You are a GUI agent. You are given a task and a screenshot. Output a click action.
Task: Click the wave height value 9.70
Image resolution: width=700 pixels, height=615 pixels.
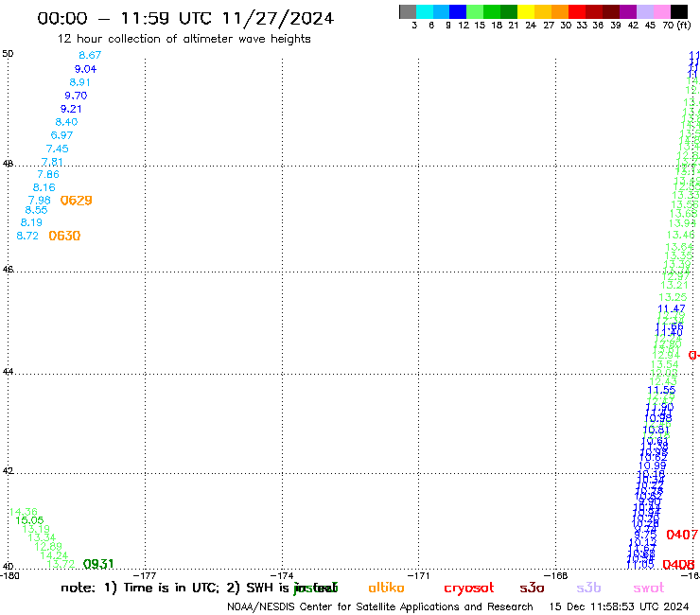(x=76, y=96)
